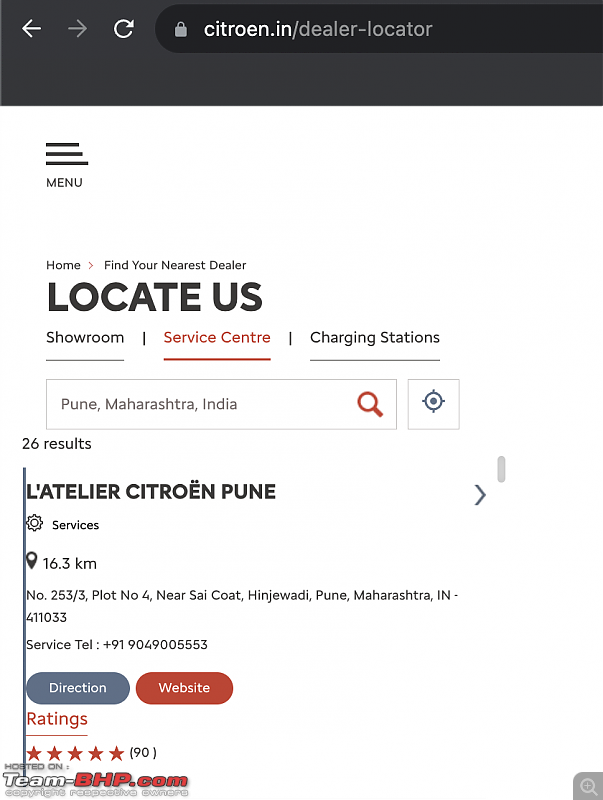Run search with red magnifier icon
The image size is (603, 800).
(x=370, y=404)
